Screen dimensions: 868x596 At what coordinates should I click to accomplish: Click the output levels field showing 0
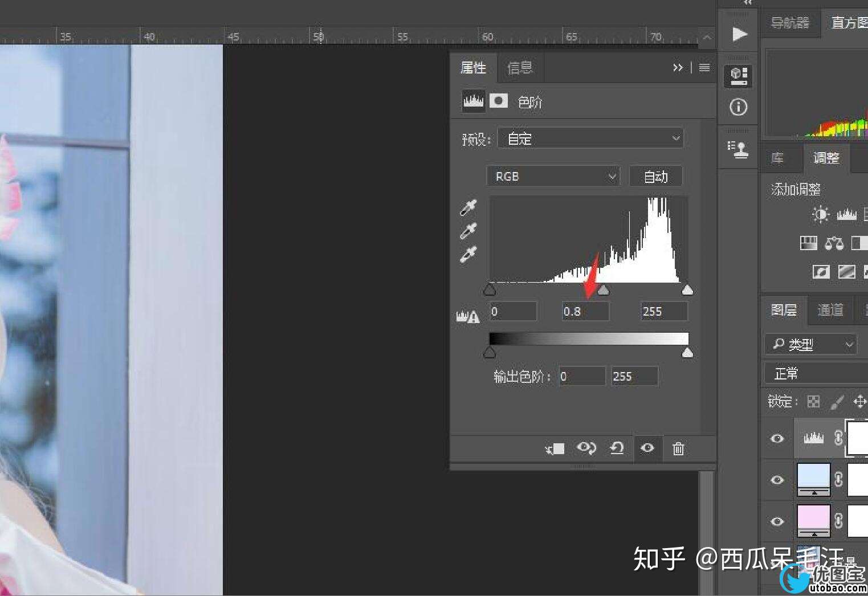(582, 377)
